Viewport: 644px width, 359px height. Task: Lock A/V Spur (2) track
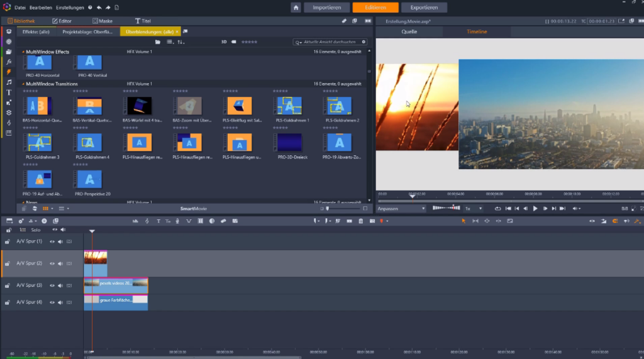point(8,263)
